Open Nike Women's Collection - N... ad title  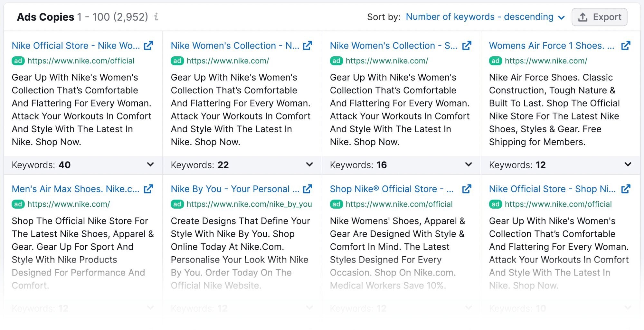(x=235, y=46)
